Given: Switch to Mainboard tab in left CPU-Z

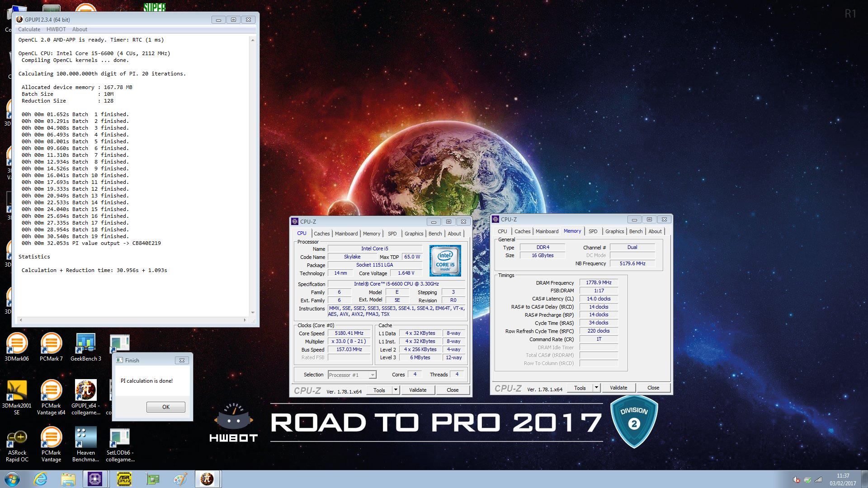Looking at the screenshot, I should click(346, 234).
